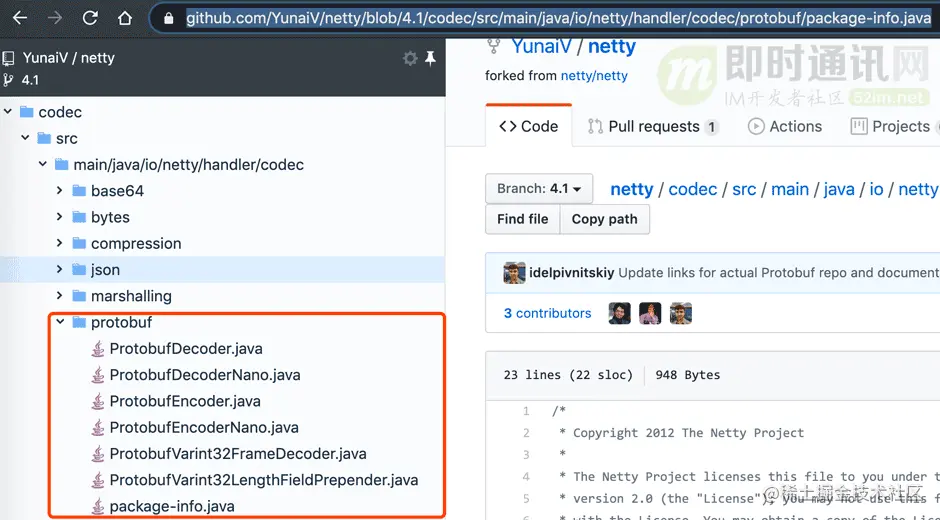Click the codec folder icon

pyautogui.click(x=26, y=112)
